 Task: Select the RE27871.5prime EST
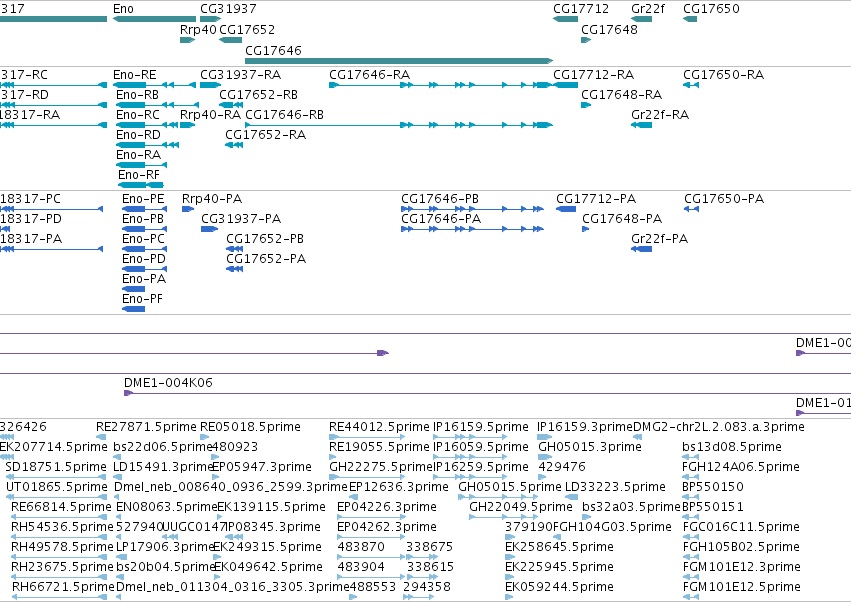click(x=101, y=437)
